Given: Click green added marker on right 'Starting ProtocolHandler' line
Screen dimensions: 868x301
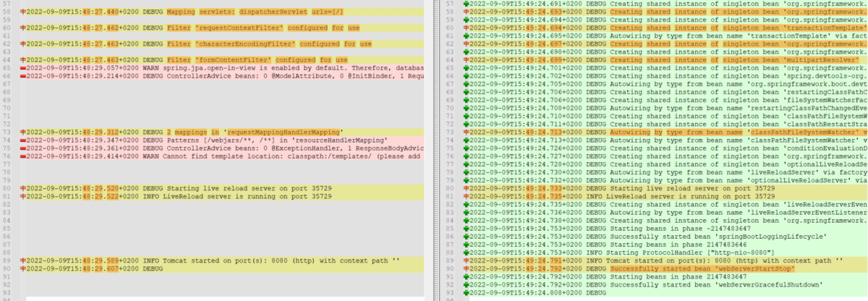Looking at the screenshot, I should click(467, 253).
